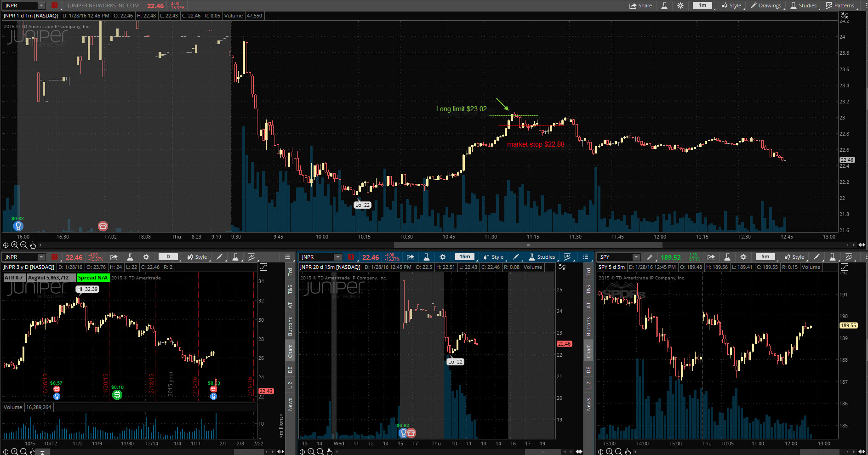868x455 pixels.
Task: Open Trd side tab beside daily chart
Action: [x=290, y=272]
